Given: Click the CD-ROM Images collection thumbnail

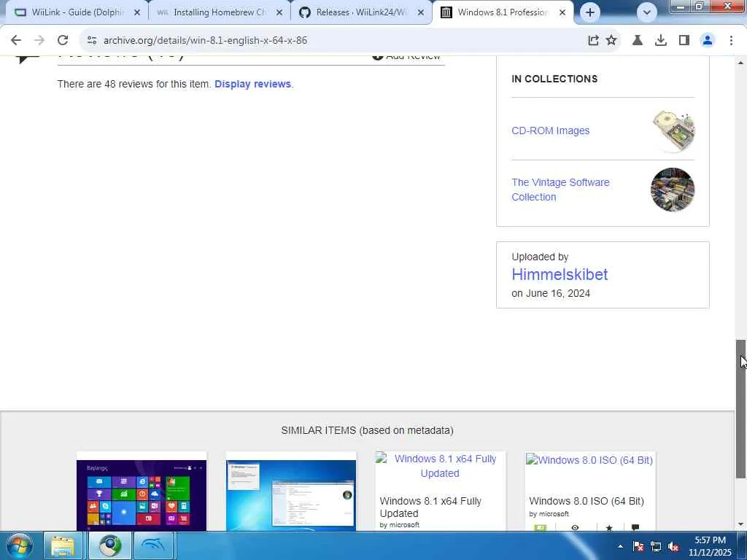Looking at the screenshot, I should click(x=673, y=131).
